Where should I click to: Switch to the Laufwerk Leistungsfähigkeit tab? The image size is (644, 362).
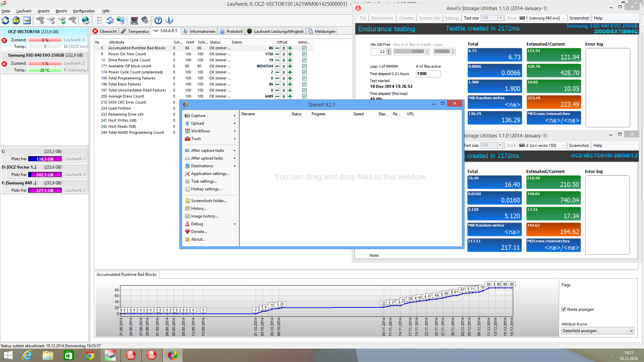(x=275, y=31)
